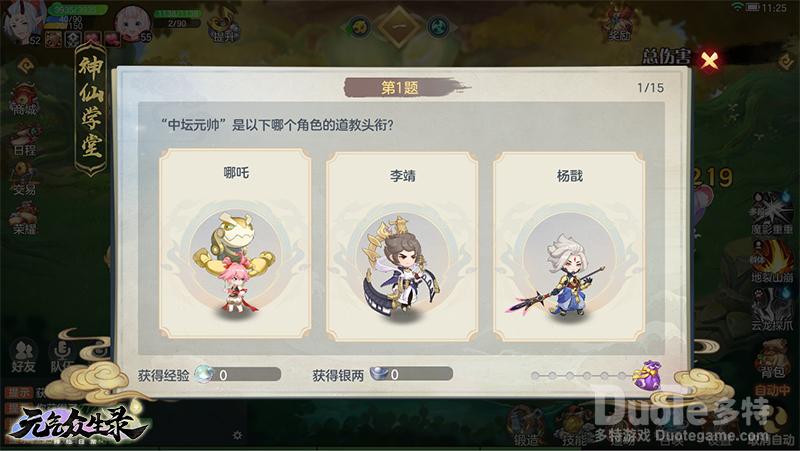Choose the 哪吒 answer card
Image resolution: width=800 pixels, height=451 pixels.
[x=235, y=244]
